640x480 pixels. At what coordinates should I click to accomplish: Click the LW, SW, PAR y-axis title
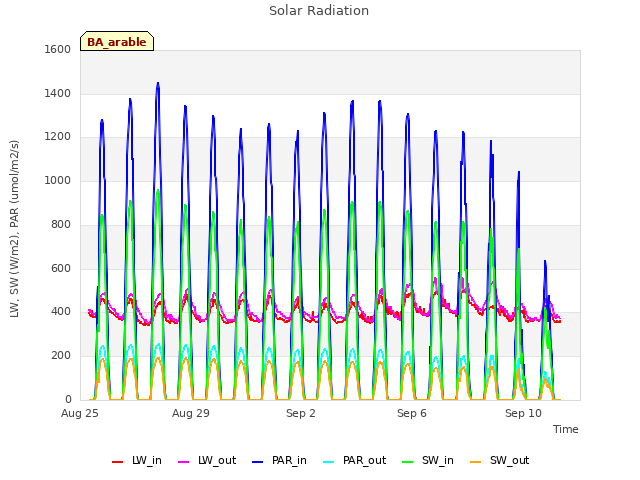click(x=14, y=229)
